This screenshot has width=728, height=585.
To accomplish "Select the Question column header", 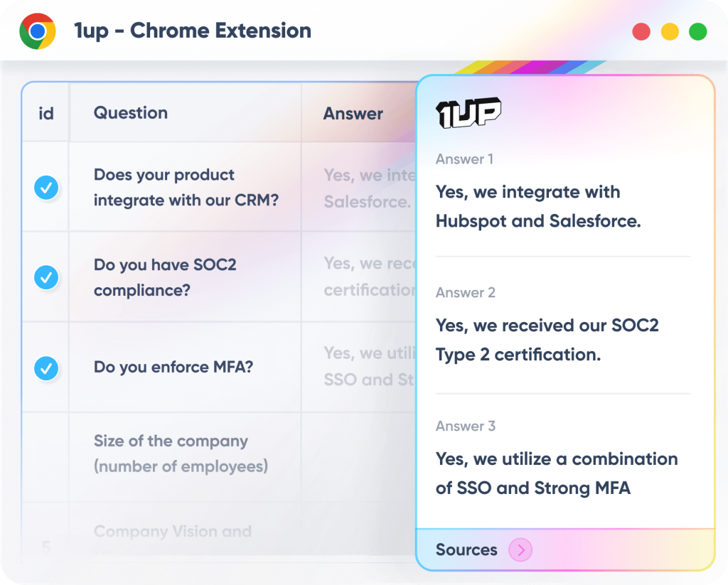I will coord(131,112).
